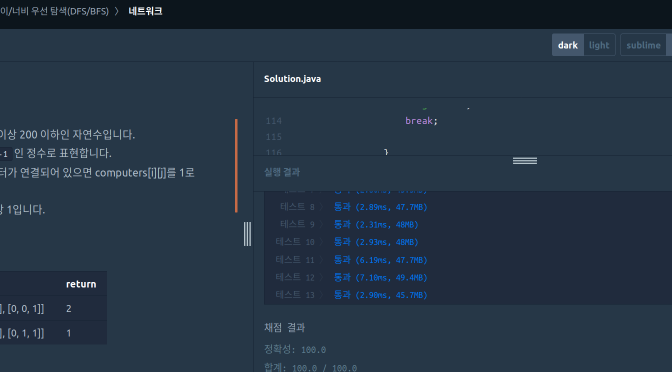
Task: Select the sublime editor mode
Action: point(643,45)
